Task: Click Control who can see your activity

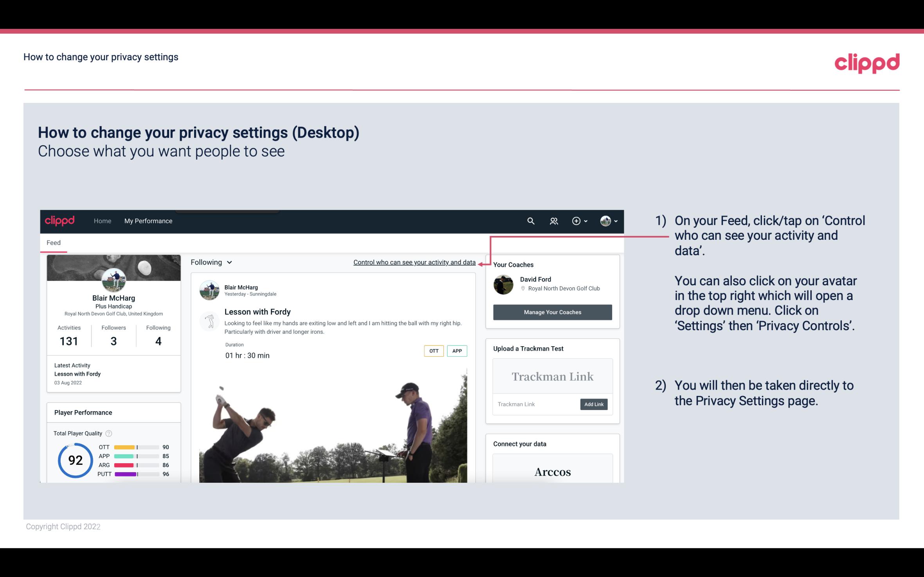Action: [x=414, y=262]
